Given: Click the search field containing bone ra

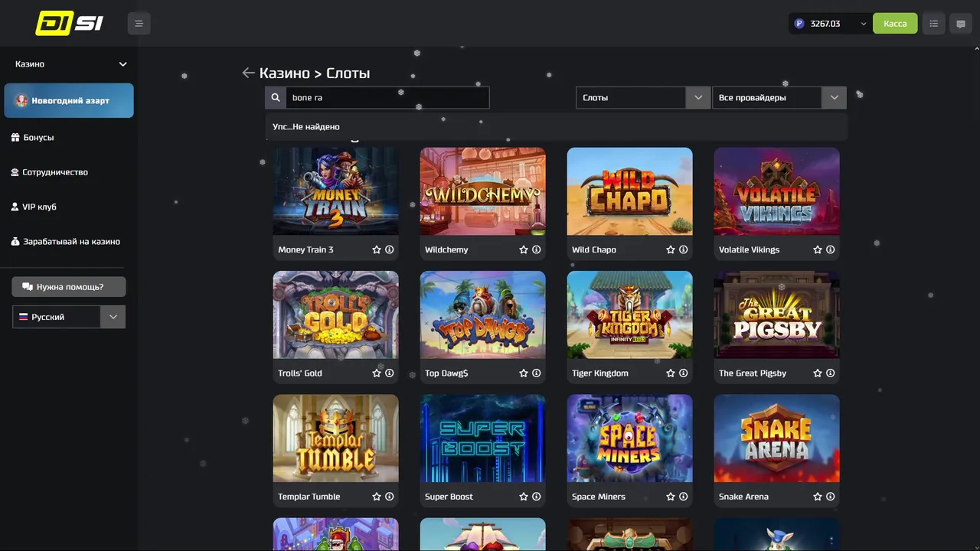Looking at the screenshot, I should pos(387,98).
